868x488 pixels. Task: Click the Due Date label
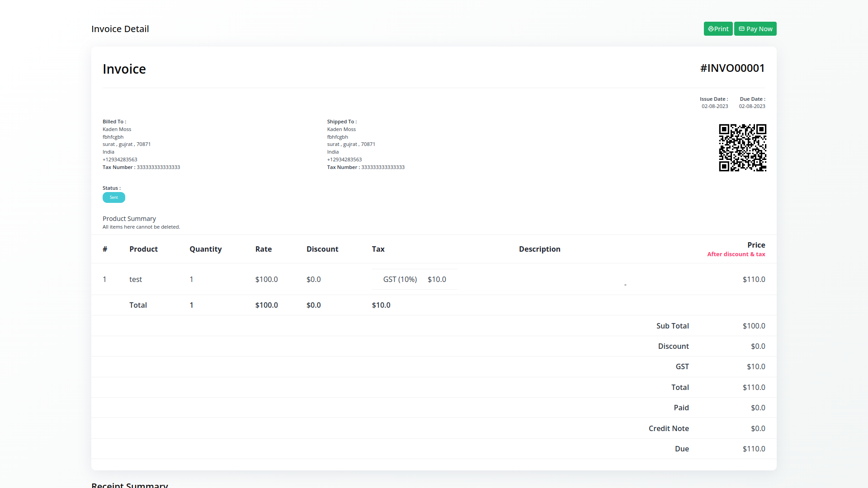(x=752, y=99)
